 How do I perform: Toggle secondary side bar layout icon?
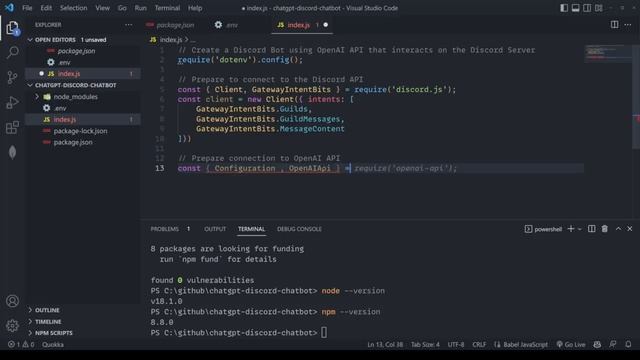click(587, 8)
